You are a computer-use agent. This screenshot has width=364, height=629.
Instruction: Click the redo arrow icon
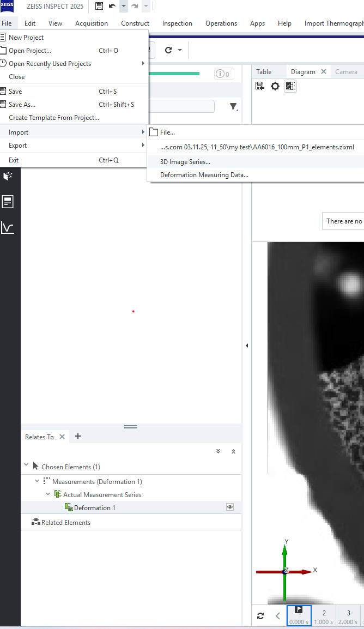click(x=135, y=6)
